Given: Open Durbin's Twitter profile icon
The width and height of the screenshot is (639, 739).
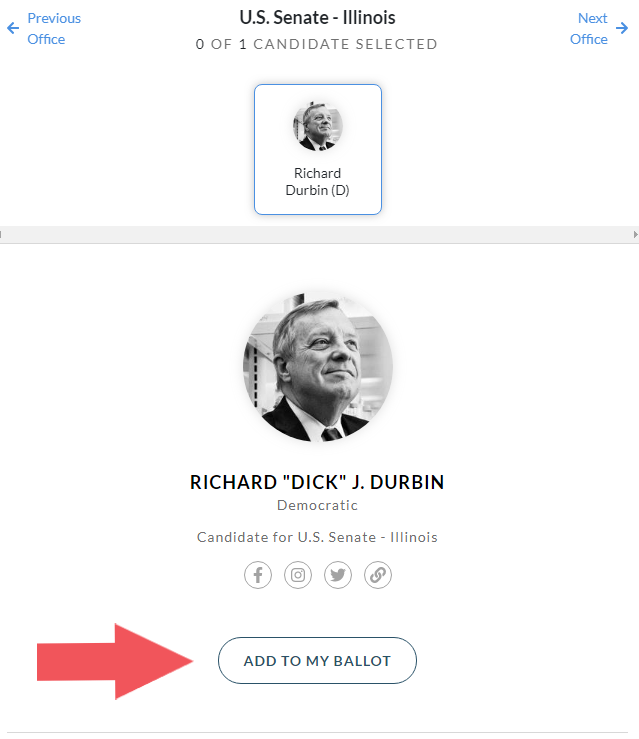Looking at the screenshot, I should coord(338,575).
